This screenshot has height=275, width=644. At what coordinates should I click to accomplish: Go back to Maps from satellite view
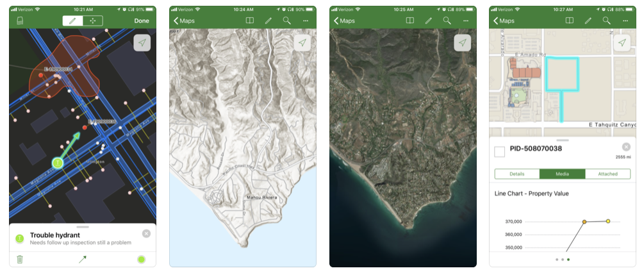344,21
